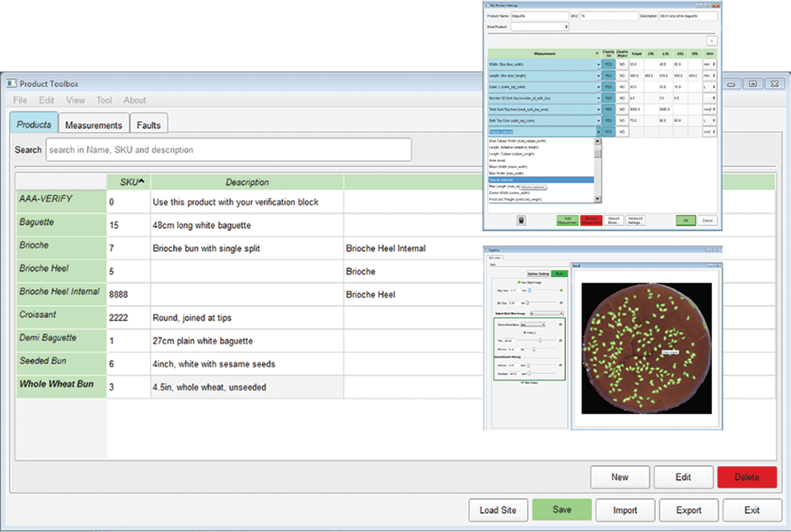Click Add Measurement button in settings dialog
The width and height of the screenshot is (791, 532).
click(x=568, y=221)
